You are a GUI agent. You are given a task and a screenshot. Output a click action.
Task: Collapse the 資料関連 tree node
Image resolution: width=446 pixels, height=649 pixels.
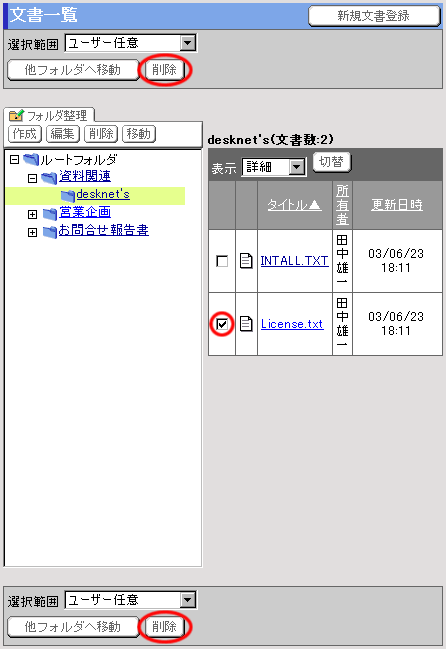(32, 178)
